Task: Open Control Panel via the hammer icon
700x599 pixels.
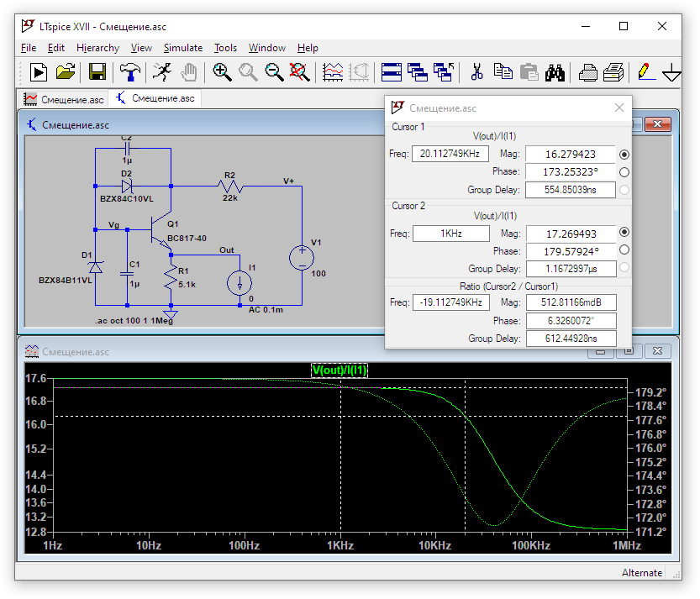Action: (x=129, y=72)
